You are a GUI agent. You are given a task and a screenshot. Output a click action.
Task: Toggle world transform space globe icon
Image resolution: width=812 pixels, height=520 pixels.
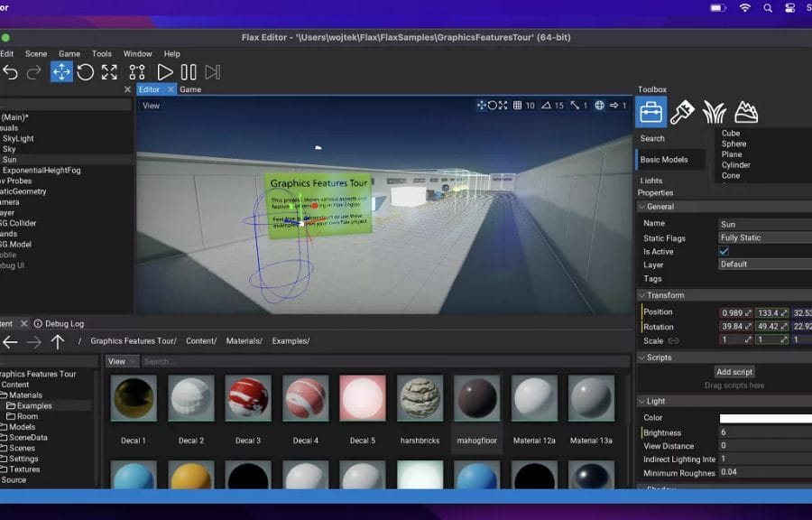click(599, 106)
